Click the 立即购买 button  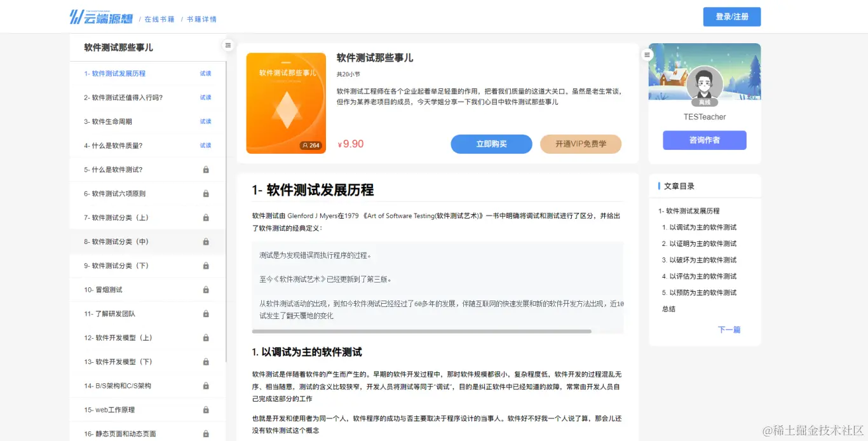491,144
